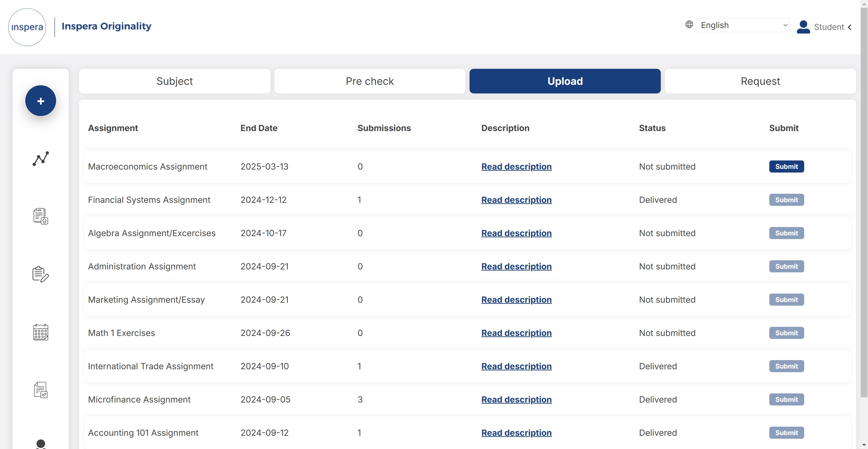Read description of Math 1 Exercises
The width and height of the screenshot is (868, 449).
click(516, 333)
